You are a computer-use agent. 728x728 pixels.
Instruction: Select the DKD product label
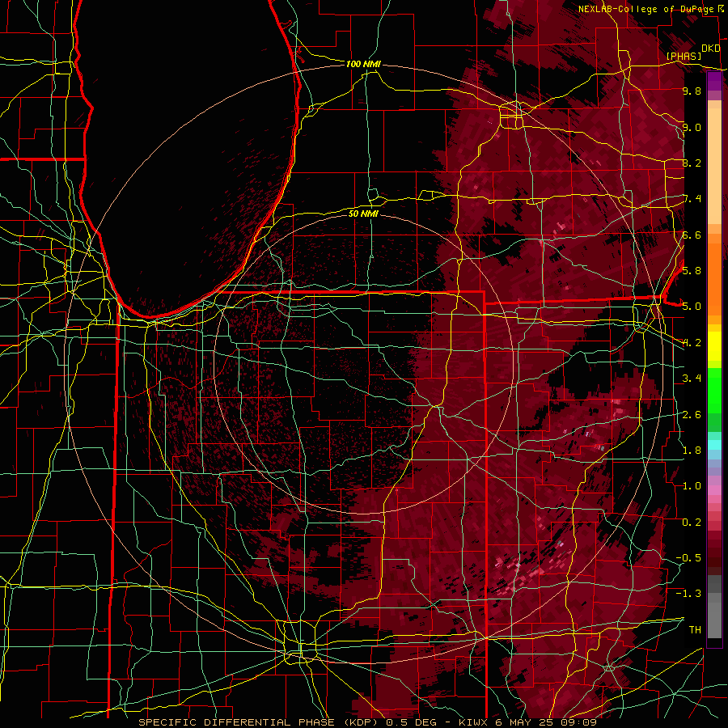[710, 49]
